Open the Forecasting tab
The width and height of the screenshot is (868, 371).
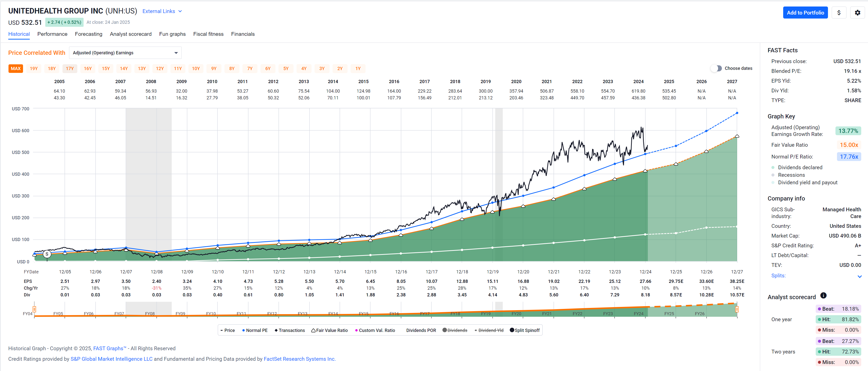89,34
